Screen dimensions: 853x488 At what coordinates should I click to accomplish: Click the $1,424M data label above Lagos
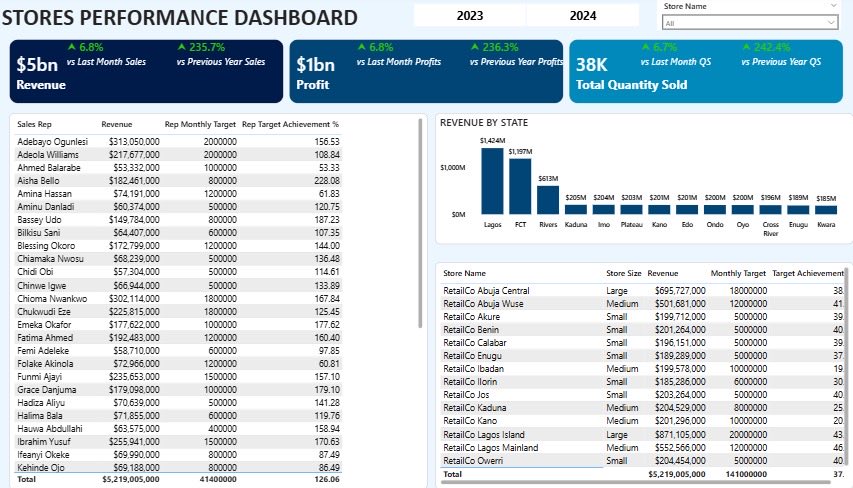click(492, 140)
